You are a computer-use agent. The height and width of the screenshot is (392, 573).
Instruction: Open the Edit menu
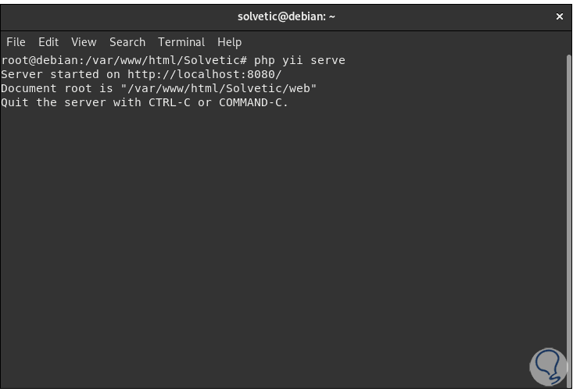[48, 42]
